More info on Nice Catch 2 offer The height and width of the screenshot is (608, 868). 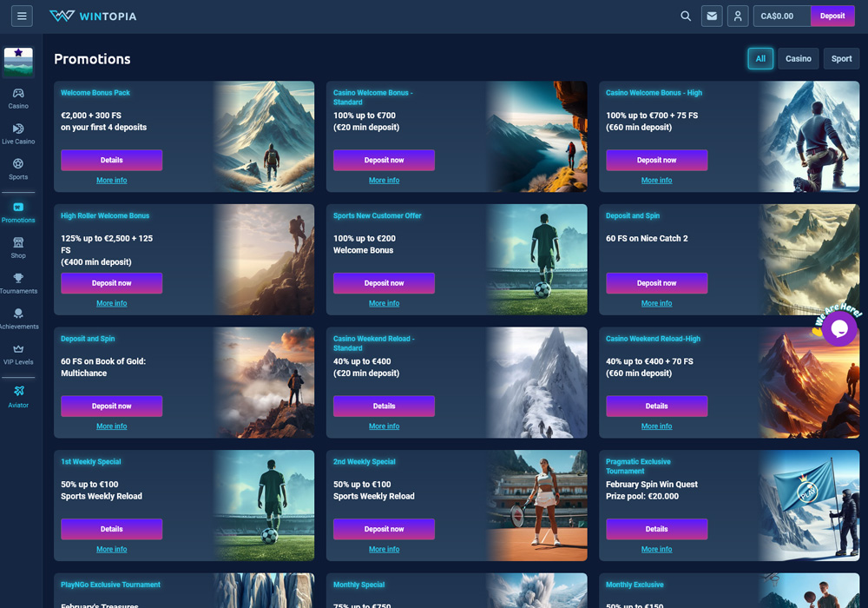click(656, 303)
